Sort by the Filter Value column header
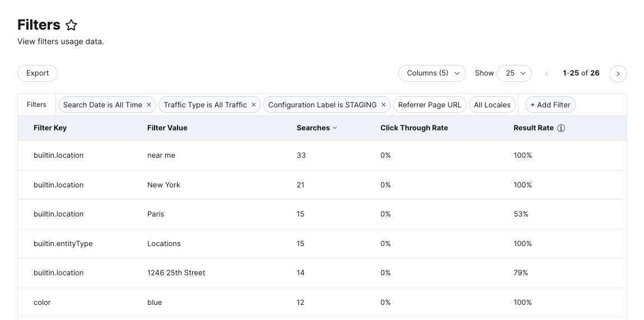 point(167,128)
